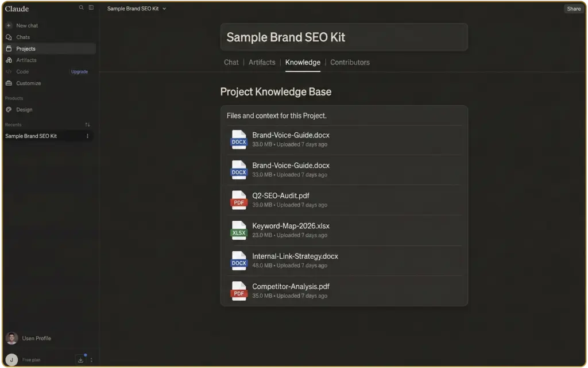Screen dimensions: 588x368
Task: Open Internal-Link-Strategy.docx file name
Action: (295, 256)
